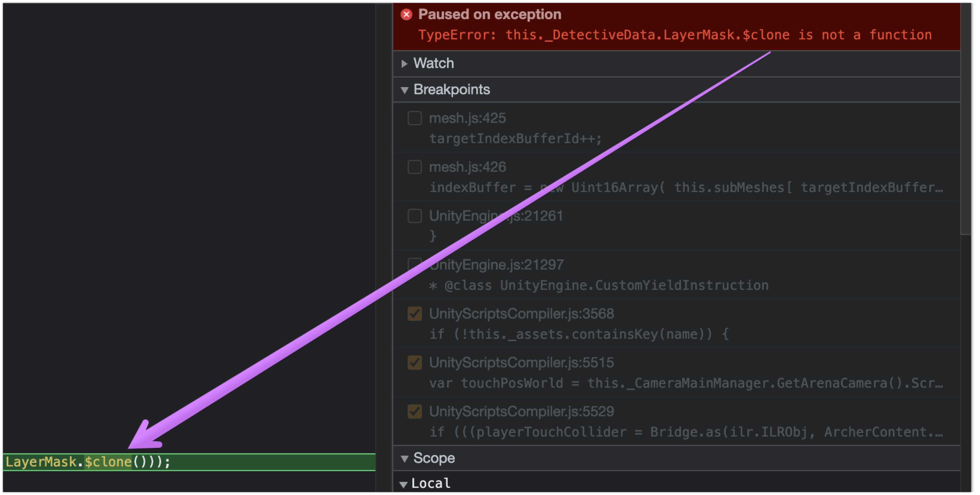This screenshot has height=495, width=980.
Task: Enable the mesh.js:426 breakpoint checkbox
Action: pyautogui.click(x=415, y=167)
